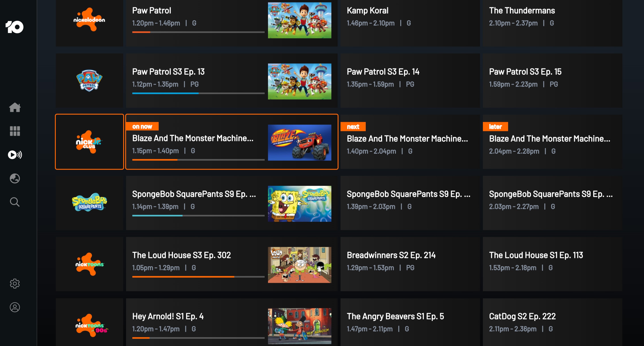This screenshot has width=644, height=346.
Task: Open Paw Patrol S3 Ep. 13 thumbnail
Action: (299, 81)
